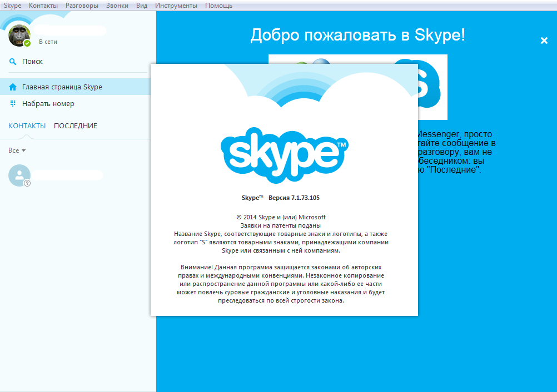Click the 'Заявки на патенты поданы' line
Viewport: 557px width, 392px height.
(x=281, y=225)
